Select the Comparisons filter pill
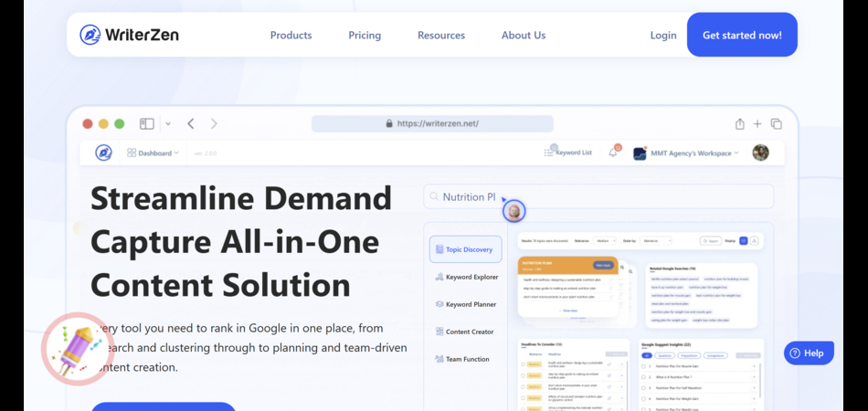Image resolution: width=868 pixels, height=411 pixels. [715, 355]
